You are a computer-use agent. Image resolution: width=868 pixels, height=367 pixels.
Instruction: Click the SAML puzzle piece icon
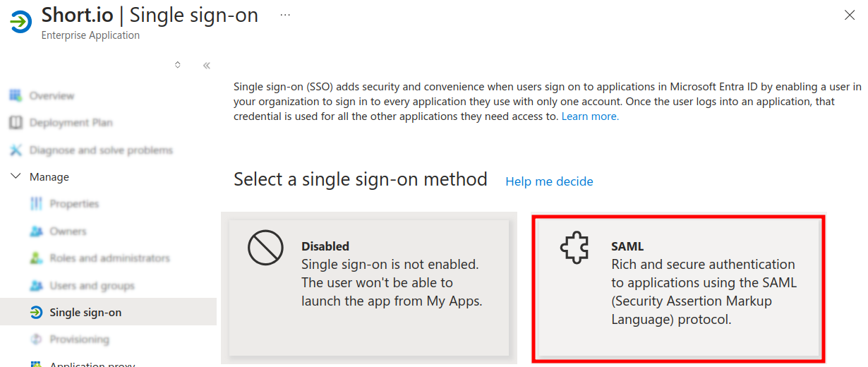click(x=574, y=248)
